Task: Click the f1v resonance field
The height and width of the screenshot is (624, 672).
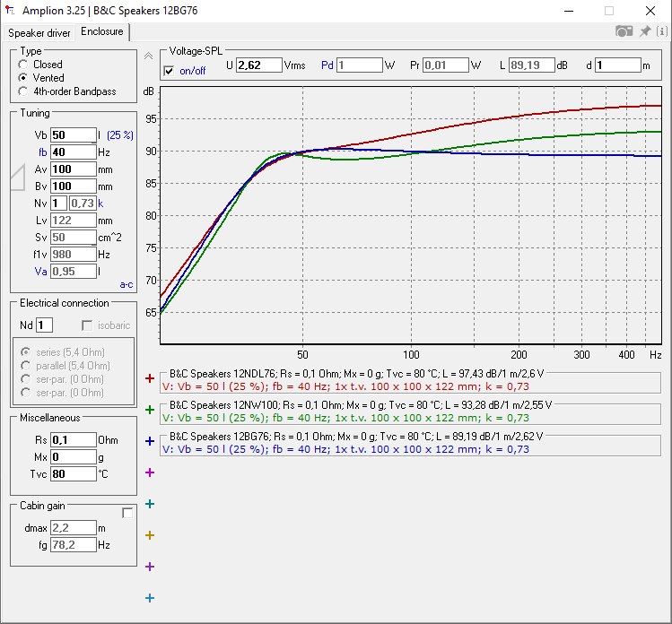Action: (74, 255)
